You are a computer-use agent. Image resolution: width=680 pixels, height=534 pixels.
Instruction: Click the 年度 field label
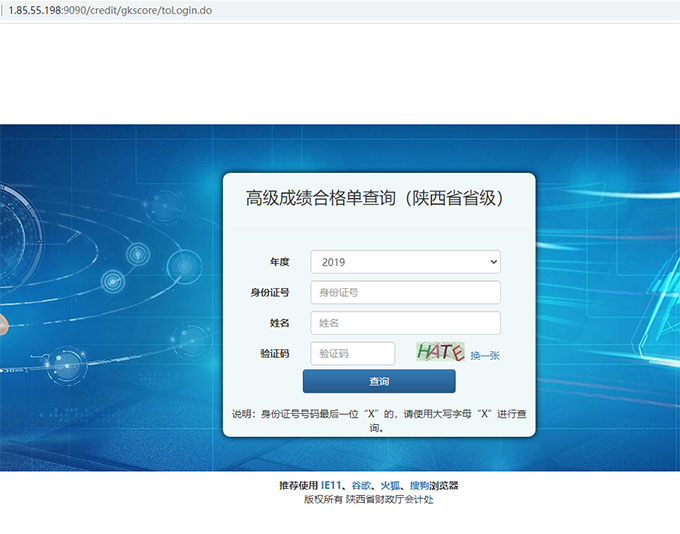[x=279, y=262]
